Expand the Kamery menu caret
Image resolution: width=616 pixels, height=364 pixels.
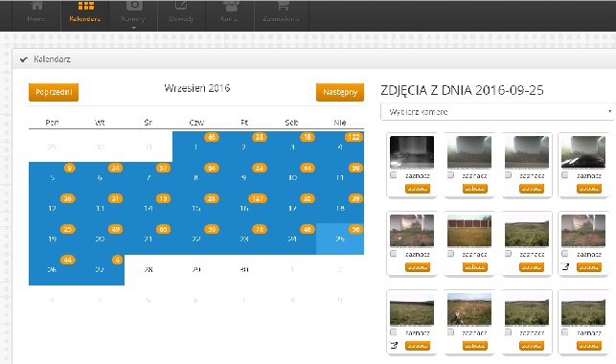click(133, 28)
